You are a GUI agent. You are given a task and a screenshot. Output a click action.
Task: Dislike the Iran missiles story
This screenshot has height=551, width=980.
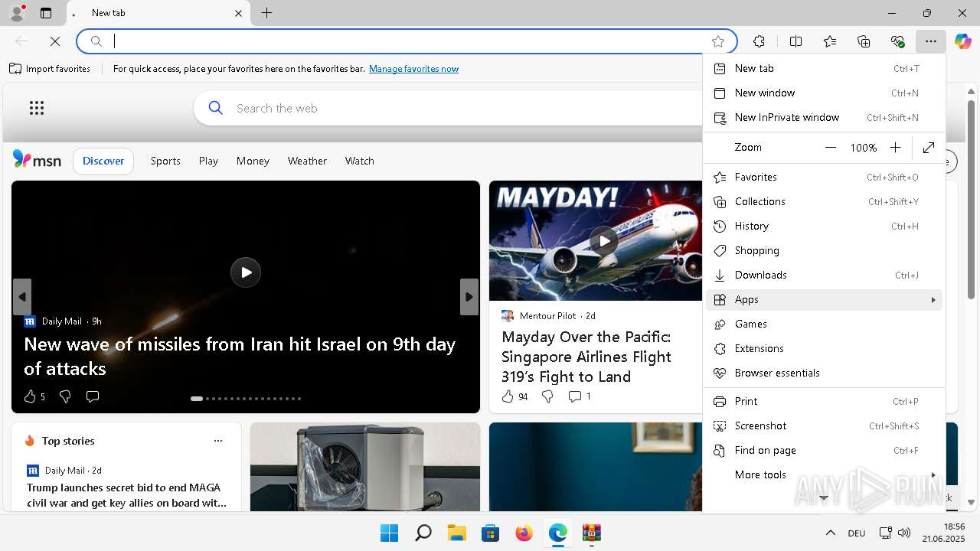click(x=65, y=396)
